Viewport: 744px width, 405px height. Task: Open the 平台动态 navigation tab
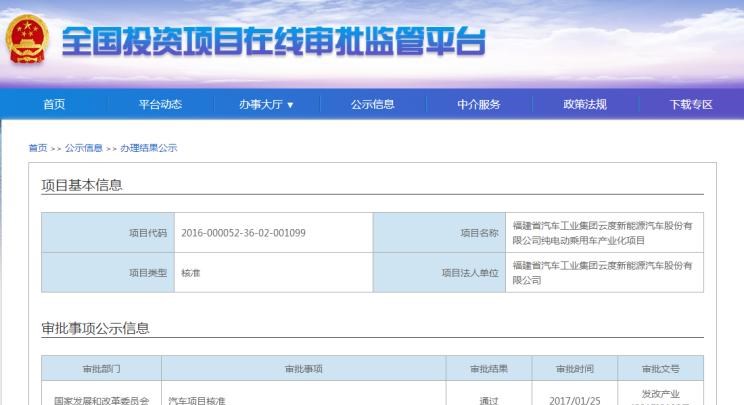coord(160,104)
